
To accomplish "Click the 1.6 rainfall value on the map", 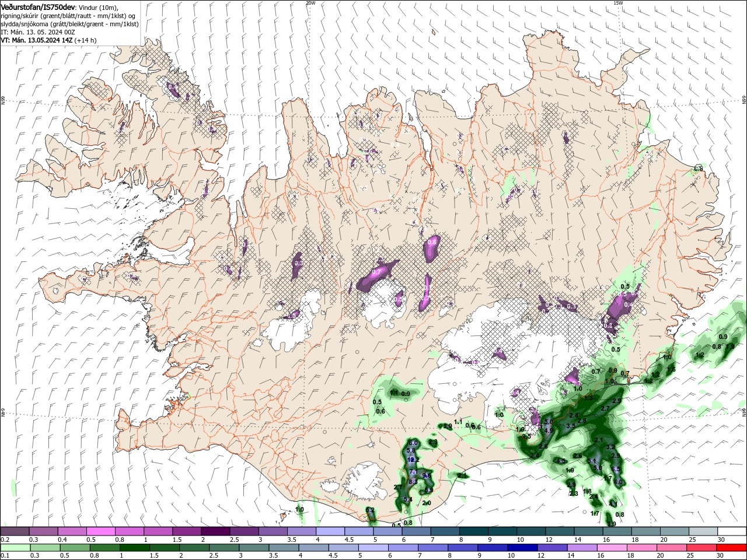I will pyautogui.click(x=671, y=369).
